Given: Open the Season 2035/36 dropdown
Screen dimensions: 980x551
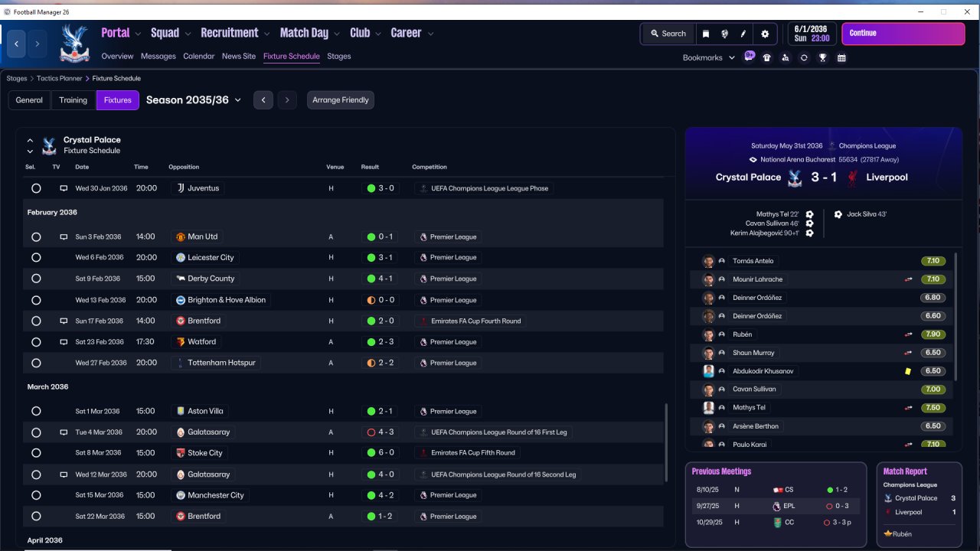Looking at the screenshot, I should [x=194, y=100].
